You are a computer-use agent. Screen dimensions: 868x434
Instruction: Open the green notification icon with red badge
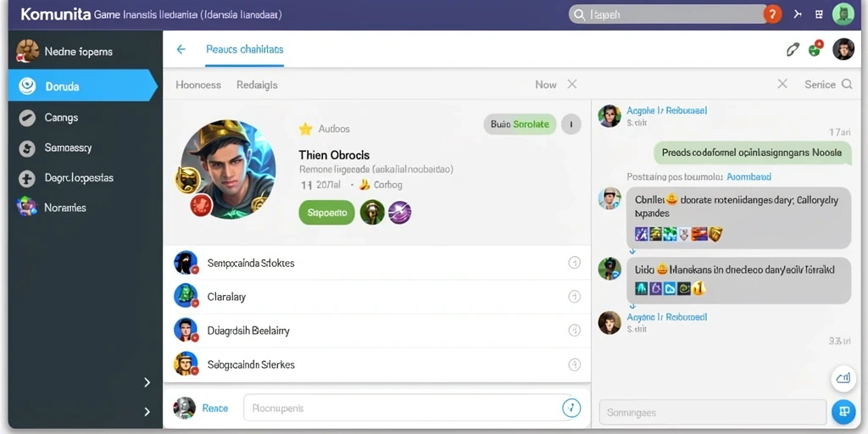815,48
